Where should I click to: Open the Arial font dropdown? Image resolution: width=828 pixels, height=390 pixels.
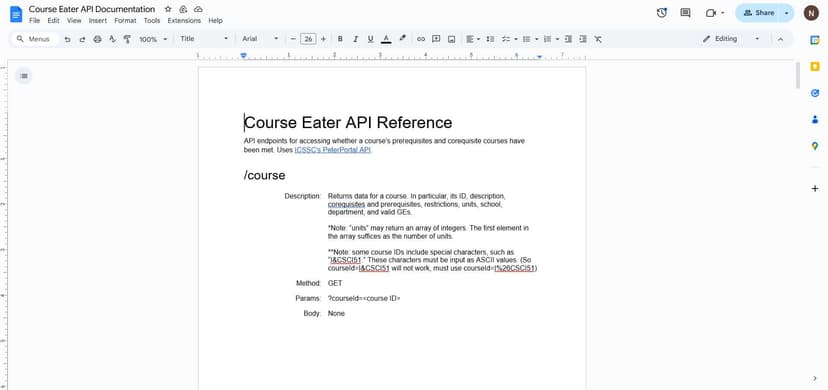260,39
